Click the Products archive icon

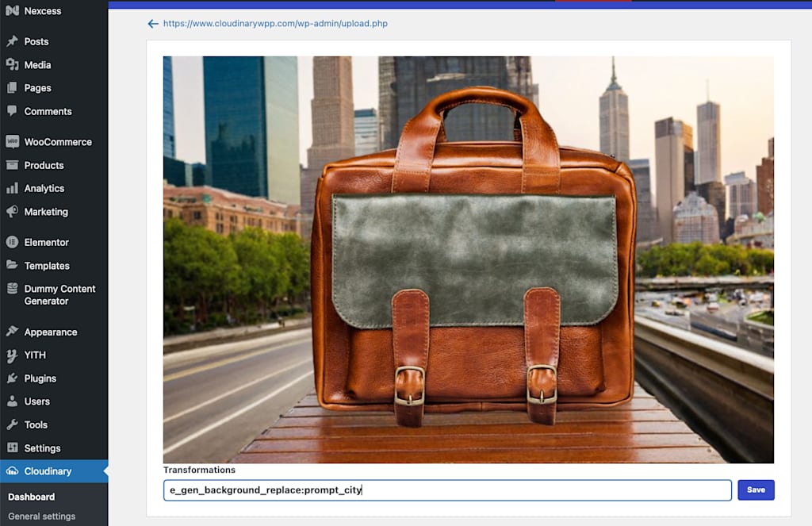tap(12, 165)
